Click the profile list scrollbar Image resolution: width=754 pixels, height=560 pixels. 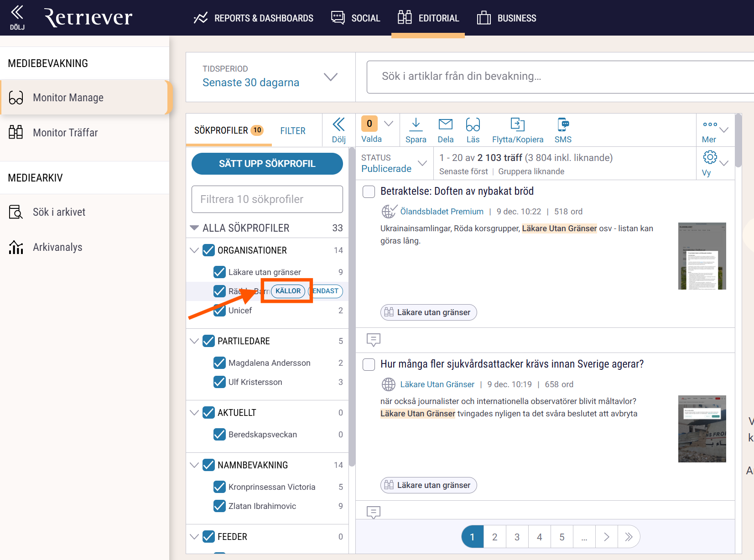click(x=352, y=306)
